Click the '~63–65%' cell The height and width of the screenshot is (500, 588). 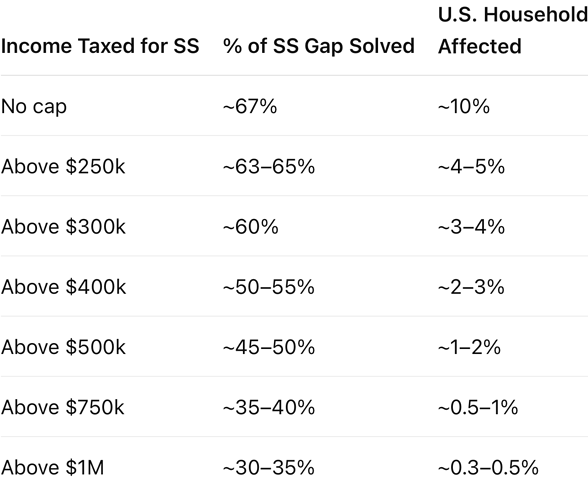click(x=269, y=167)
